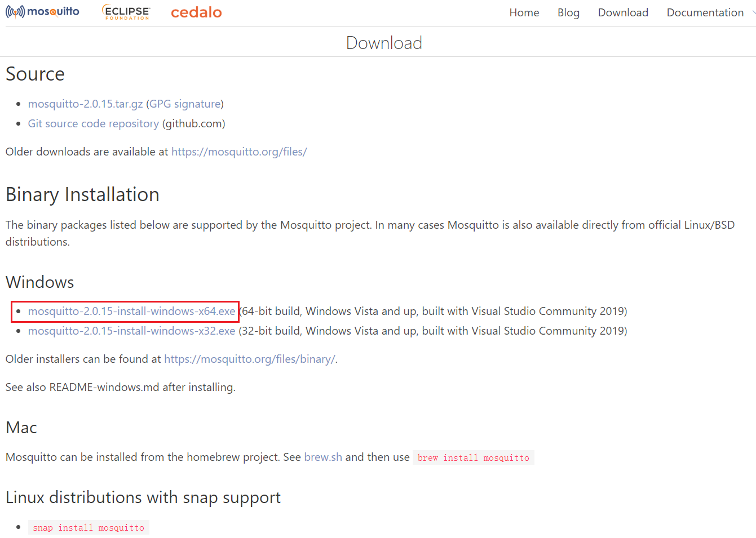Click the Windows section heading
The image size is (756, 538).
40,282
